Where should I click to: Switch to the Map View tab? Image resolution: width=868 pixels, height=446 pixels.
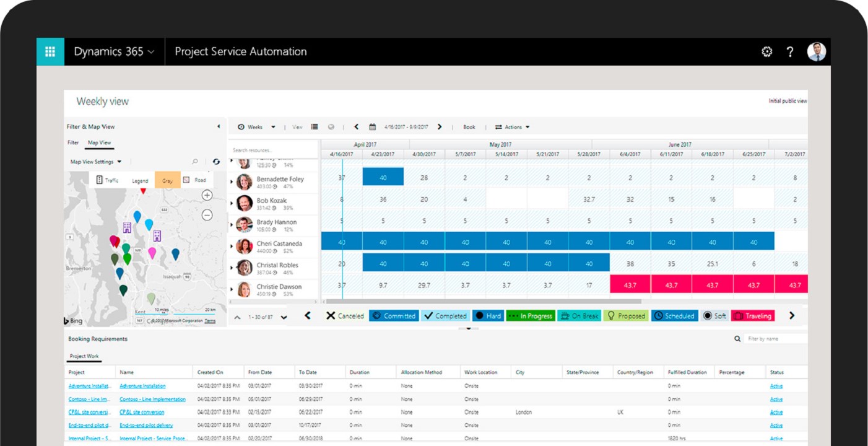click(x=99, y=142)
